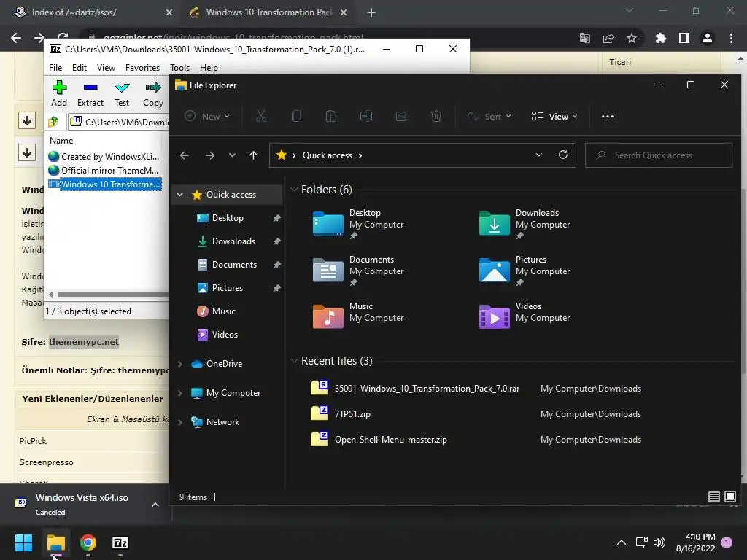Click the Share icon in File Explorer
This screenshot has height=560, width=747.
click(401, 116)
